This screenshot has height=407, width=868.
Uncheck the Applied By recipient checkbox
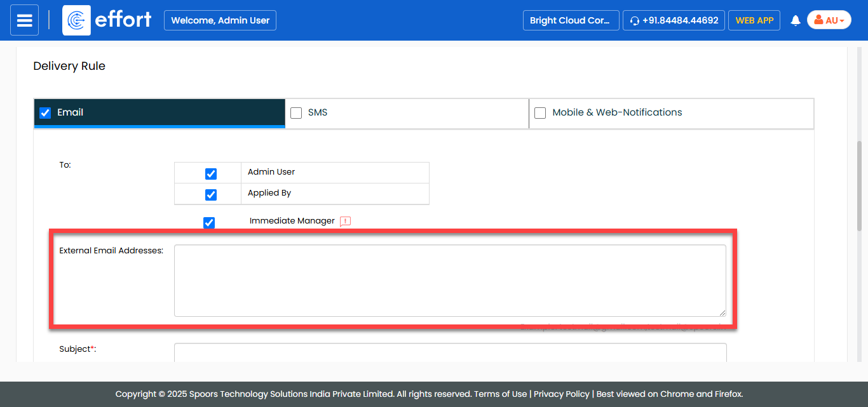pos(211,195)
